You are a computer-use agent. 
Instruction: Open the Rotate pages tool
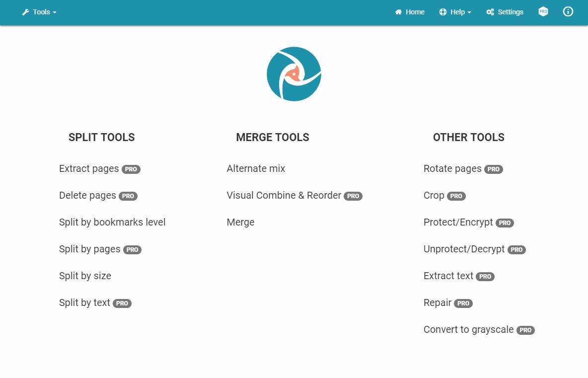pos(452,169)
